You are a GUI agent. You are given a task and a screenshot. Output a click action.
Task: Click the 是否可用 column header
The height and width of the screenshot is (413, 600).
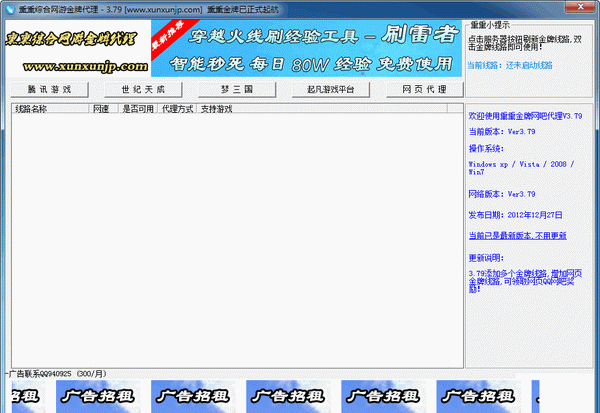pyautogui.click(x=139, y=108)
